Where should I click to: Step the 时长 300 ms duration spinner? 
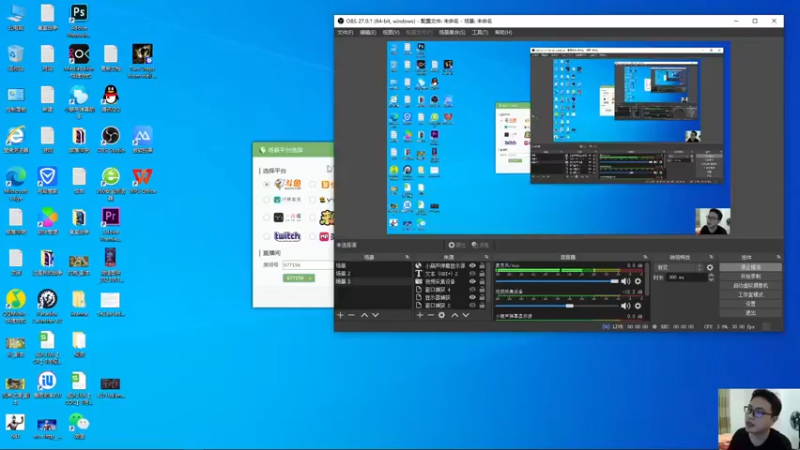tap(711, 278)
